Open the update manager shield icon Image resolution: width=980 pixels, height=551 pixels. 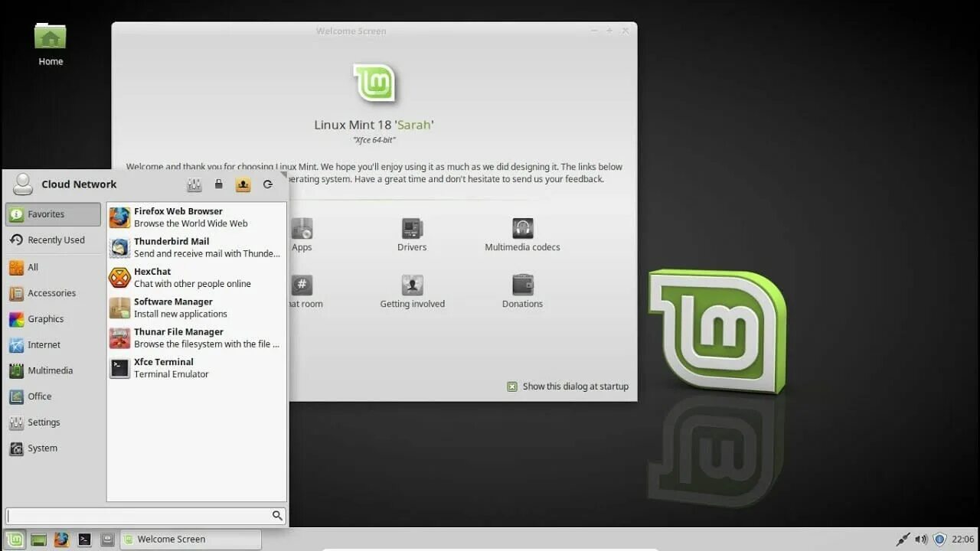(x=940, y=540)
